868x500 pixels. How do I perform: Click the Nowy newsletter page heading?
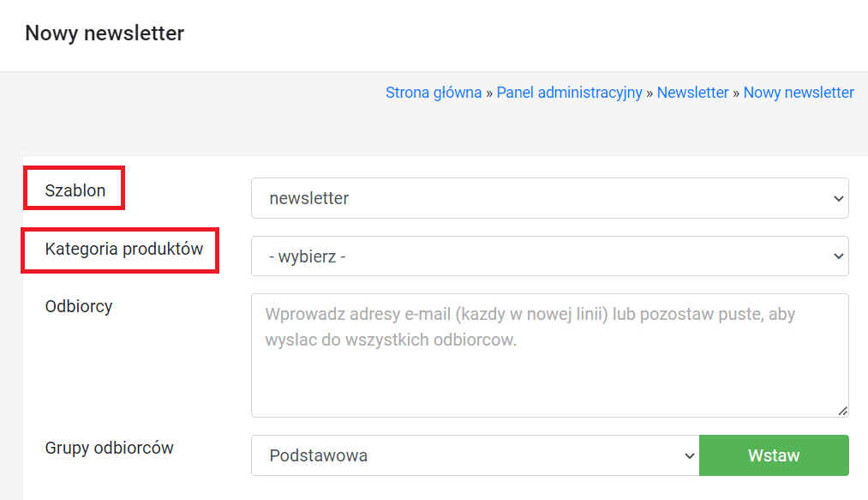pos(105,33)
